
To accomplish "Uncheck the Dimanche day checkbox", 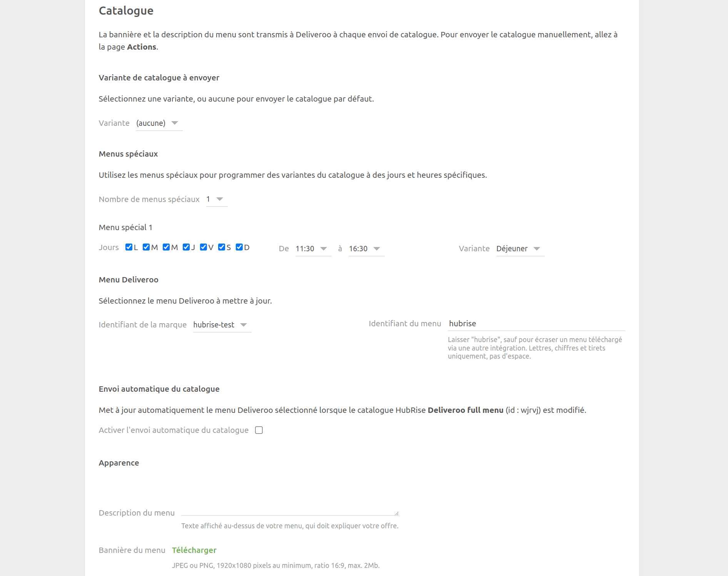I will pyautogui.click(x=240, y=247).
